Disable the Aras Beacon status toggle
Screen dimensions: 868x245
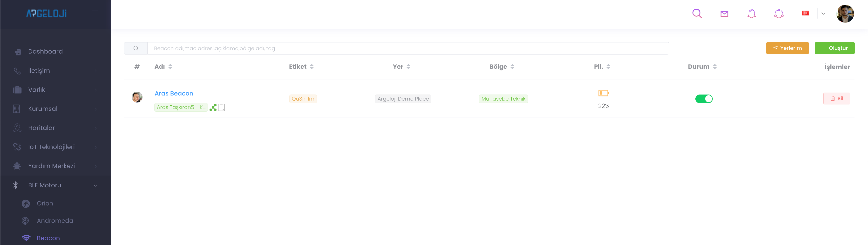(704, 99)
